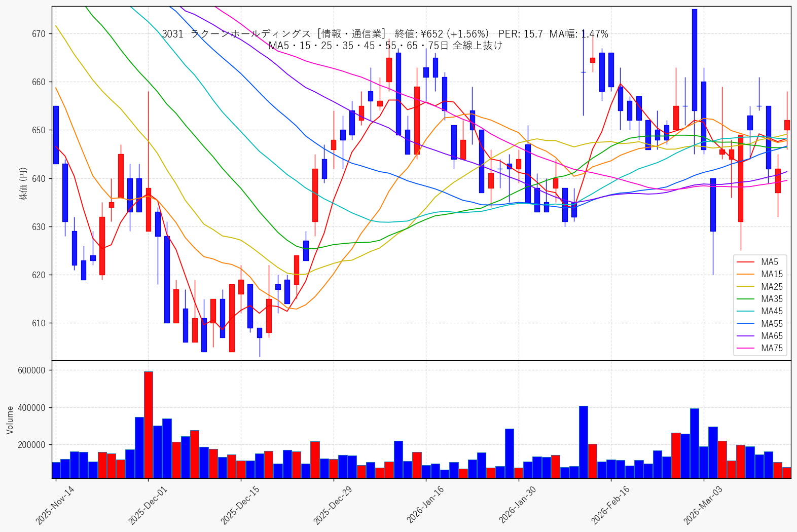Click the MA幅: 1.47% text

(579, 34)
